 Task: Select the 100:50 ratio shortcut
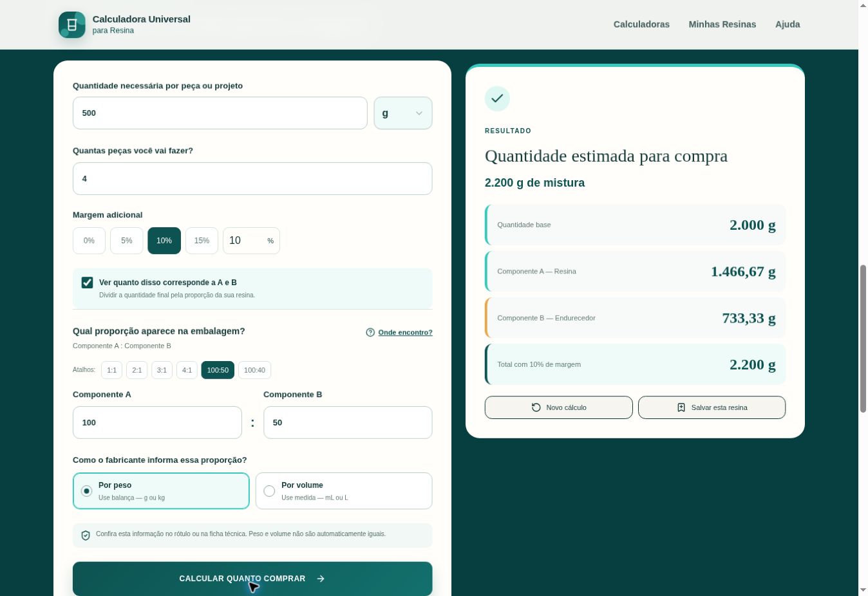click(x=218, y=370)
